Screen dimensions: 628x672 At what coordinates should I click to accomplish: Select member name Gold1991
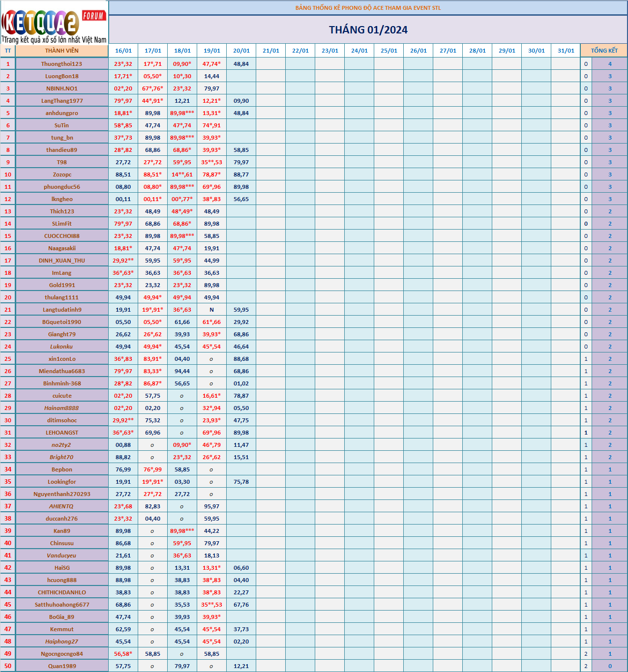click(62, 285)
